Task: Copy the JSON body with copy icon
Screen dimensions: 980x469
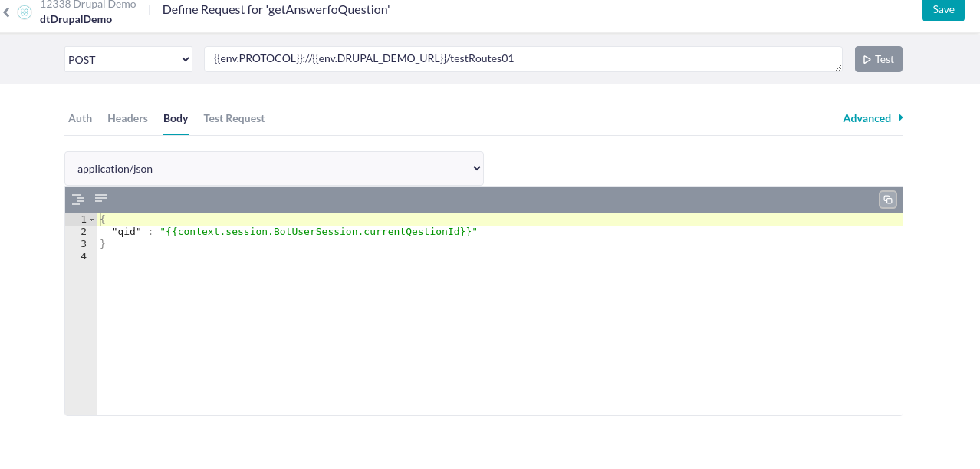Action: (887, 200)
